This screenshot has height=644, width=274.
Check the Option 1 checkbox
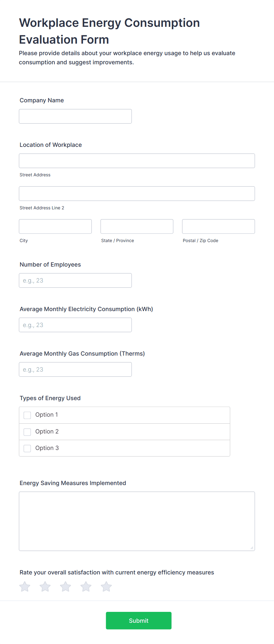(27, 415)
